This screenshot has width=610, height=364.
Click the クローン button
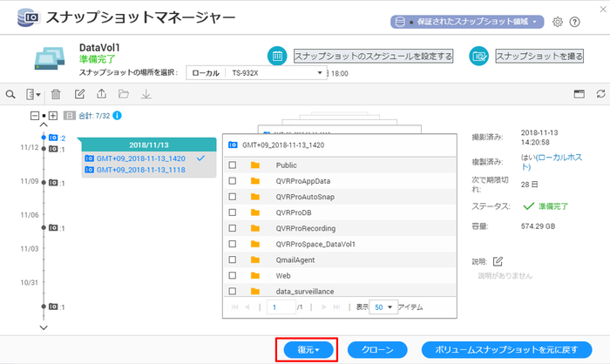tap(377, 349)
